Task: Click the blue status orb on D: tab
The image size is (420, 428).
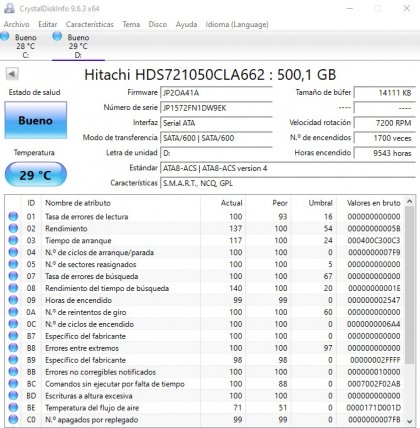Action: click(x=57, y=36)
